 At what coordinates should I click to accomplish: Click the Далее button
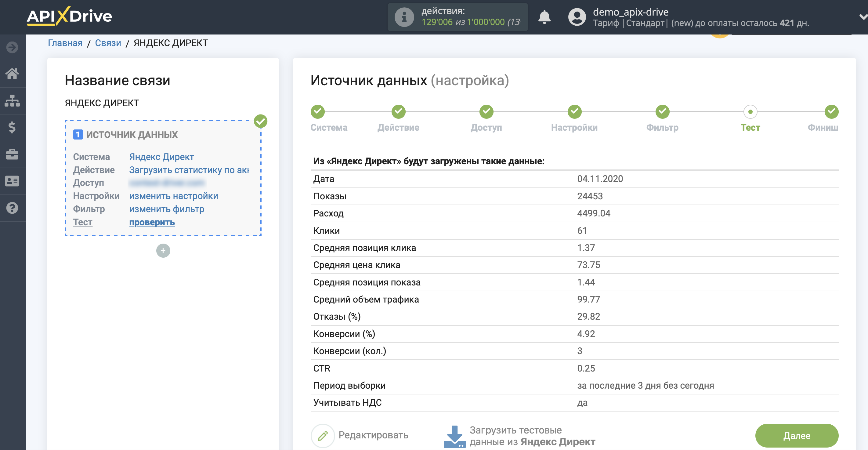(797, 436)
